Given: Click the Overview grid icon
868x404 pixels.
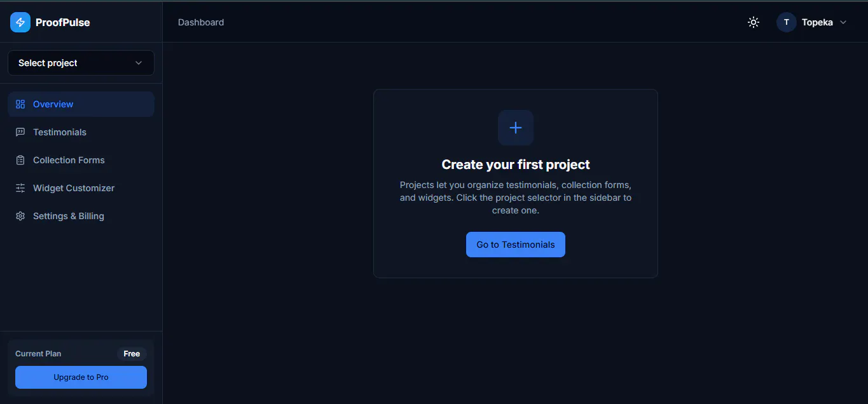Looking at the screenshot, I should pyautogui.click(x=20, y=104).
